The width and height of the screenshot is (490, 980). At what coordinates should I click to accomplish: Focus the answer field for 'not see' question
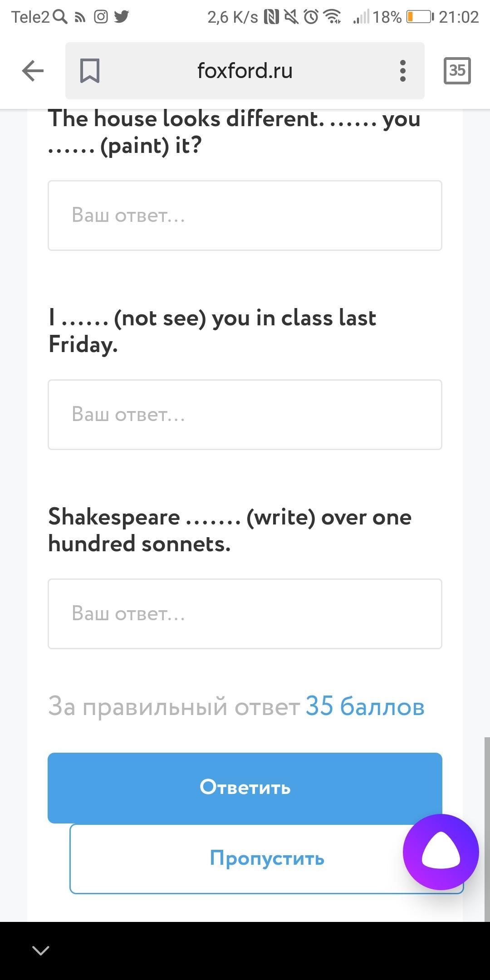(x=245, y=415)
